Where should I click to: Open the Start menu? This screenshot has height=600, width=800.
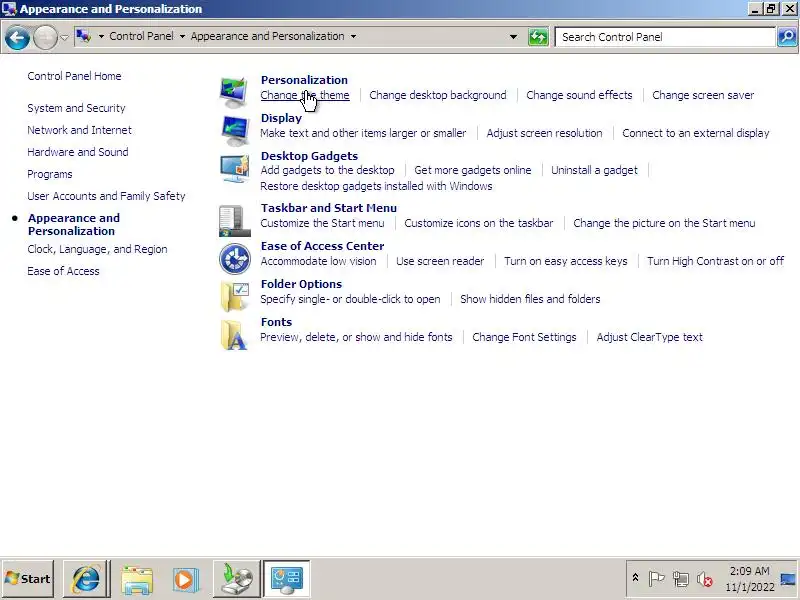[28, 579]
